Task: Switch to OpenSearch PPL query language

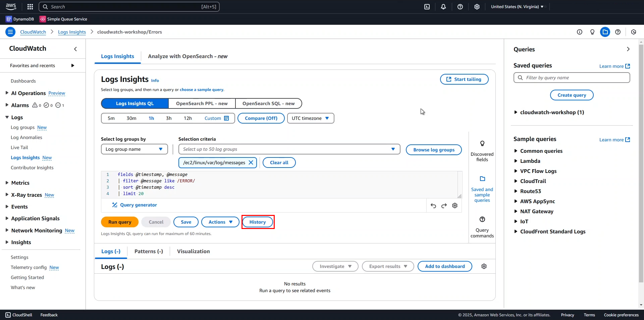Action: click(202, 103)
